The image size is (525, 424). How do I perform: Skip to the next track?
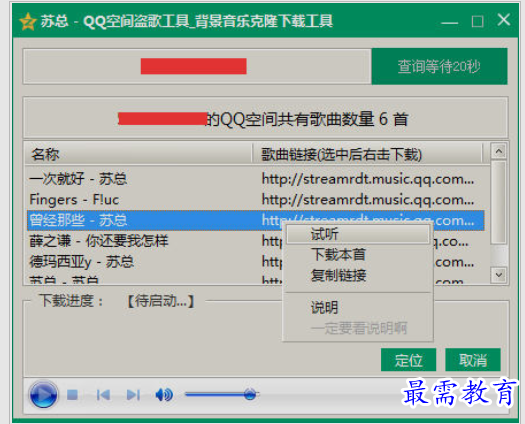(133, 395)
